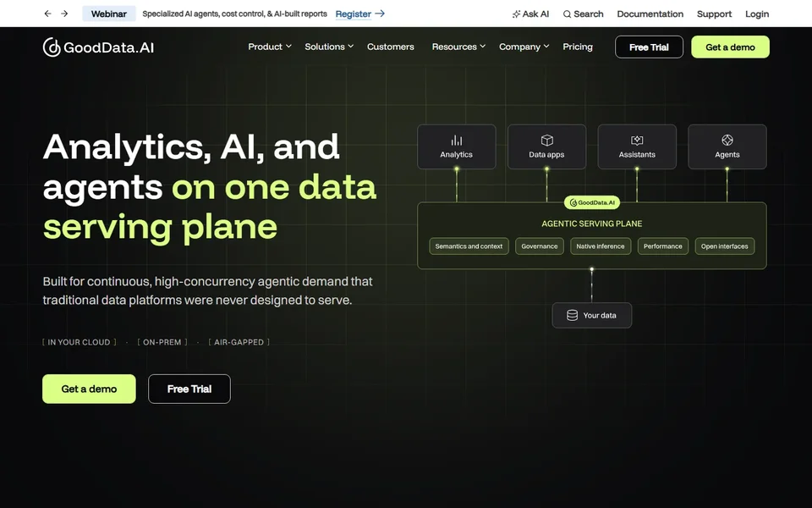Expand the Product menu chevron

288,46
